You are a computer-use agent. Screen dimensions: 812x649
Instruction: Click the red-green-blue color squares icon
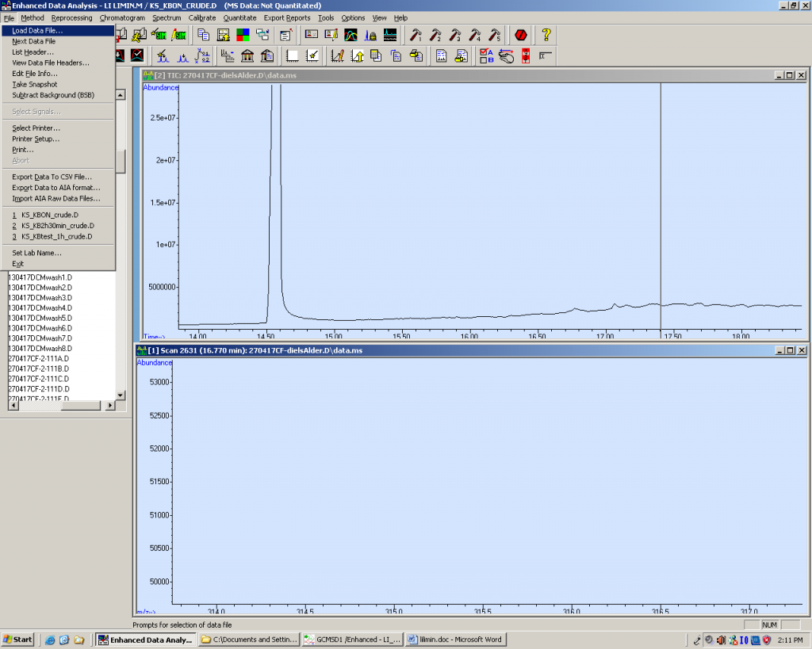(243, 35)
